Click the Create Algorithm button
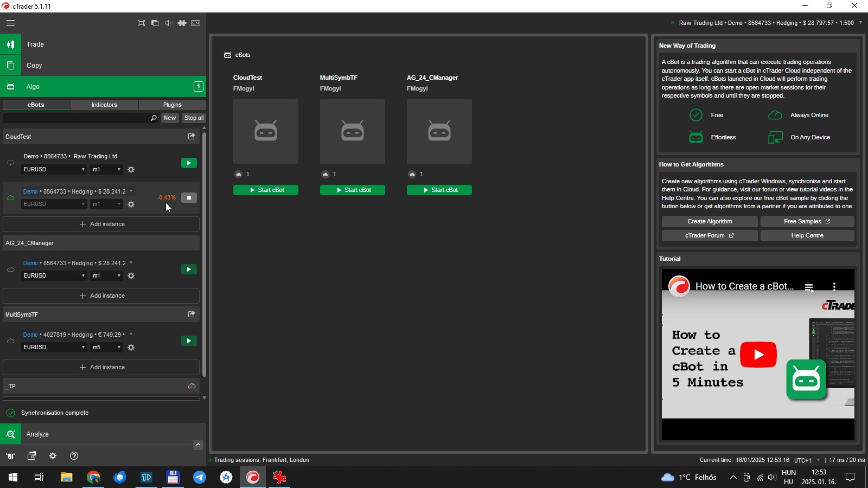This screenshot has height=488, width=868. point(710,221)
